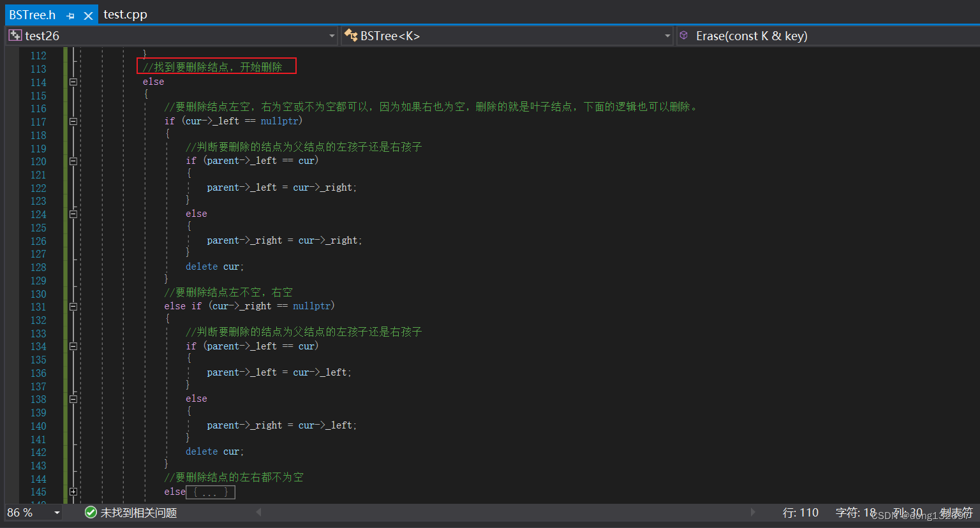Open the test26 project scope dropdown
The image size is (980, 528).
[332, 36]
